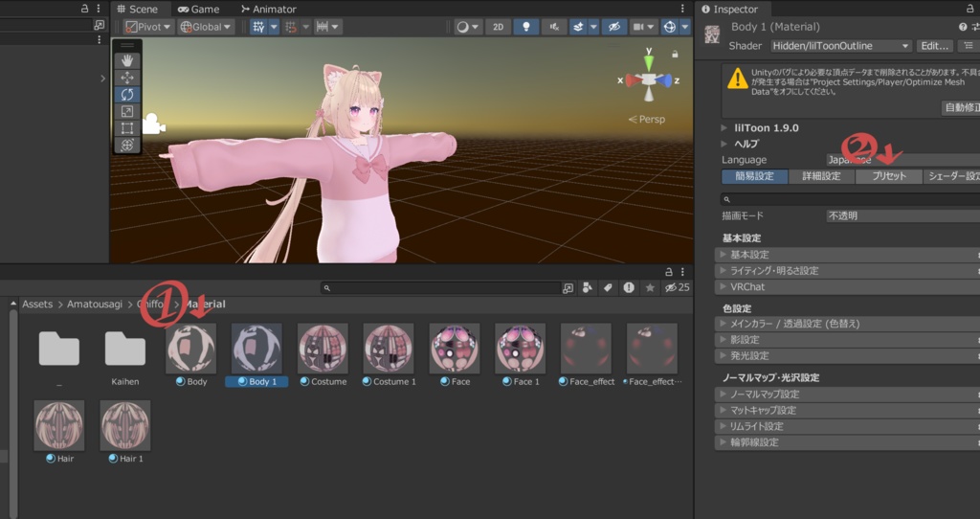
Task: Open Global handle rotation dropdown
Action: (x=206, y=27)
